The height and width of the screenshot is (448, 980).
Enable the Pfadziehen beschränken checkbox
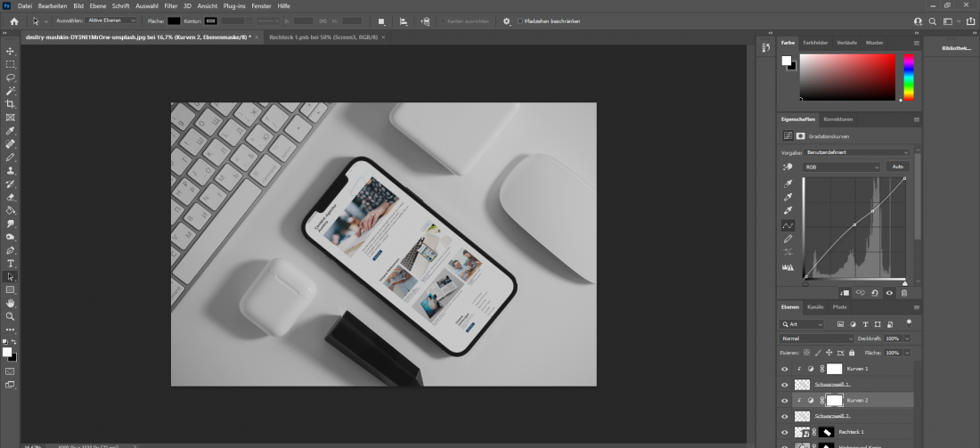[520, 20]
